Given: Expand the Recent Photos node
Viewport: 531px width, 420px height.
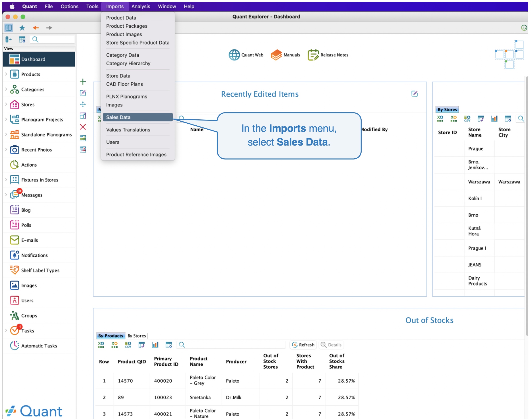Looking at the screenshot, I should (x=6, y=150).
